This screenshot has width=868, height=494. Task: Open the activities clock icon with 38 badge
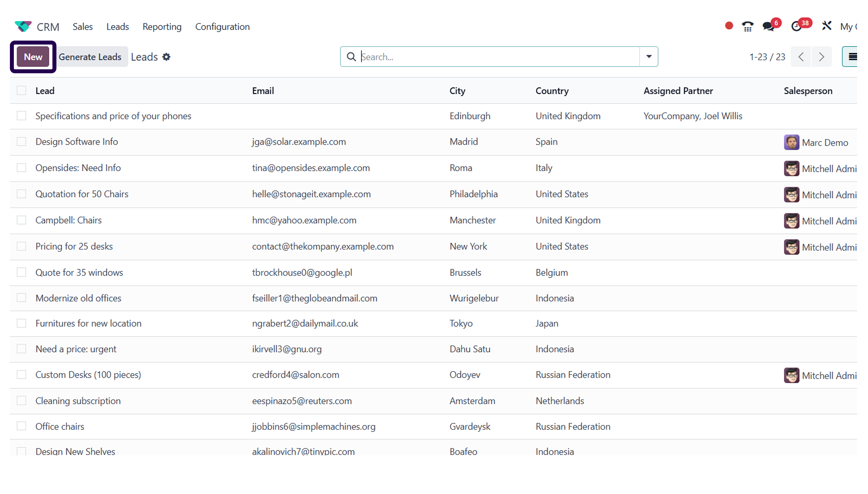[x=797, y=26]
